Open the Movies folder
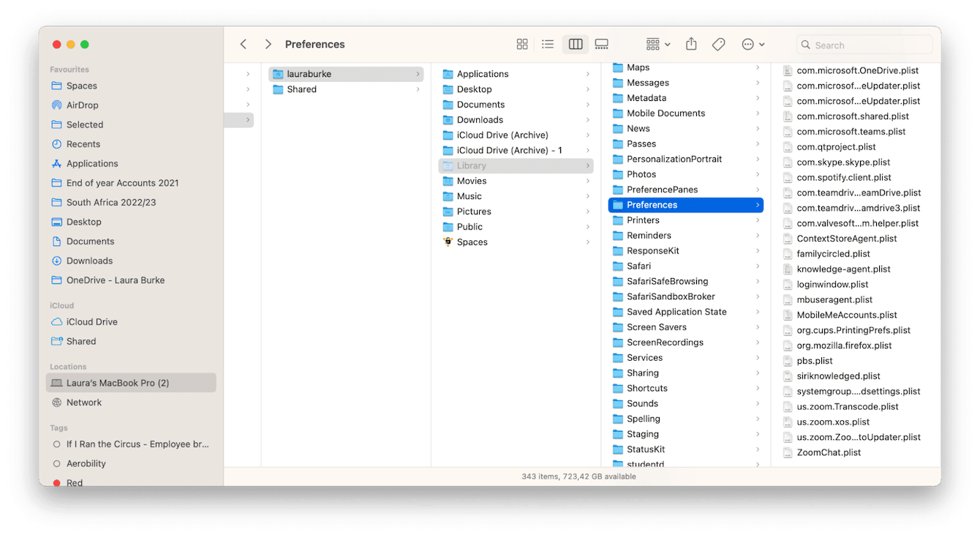 click(x=472, y=181)
